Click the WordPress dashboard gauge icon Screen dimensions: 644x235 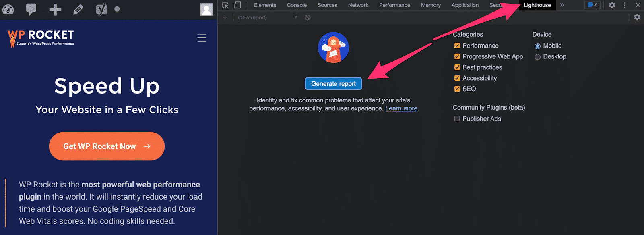[8, 9]
